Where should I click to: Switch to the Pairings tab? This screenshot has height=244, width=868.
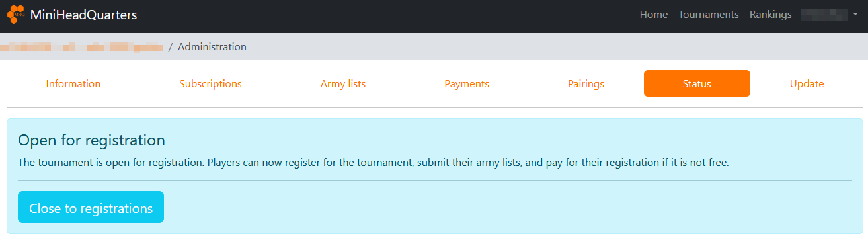point(586,84)
